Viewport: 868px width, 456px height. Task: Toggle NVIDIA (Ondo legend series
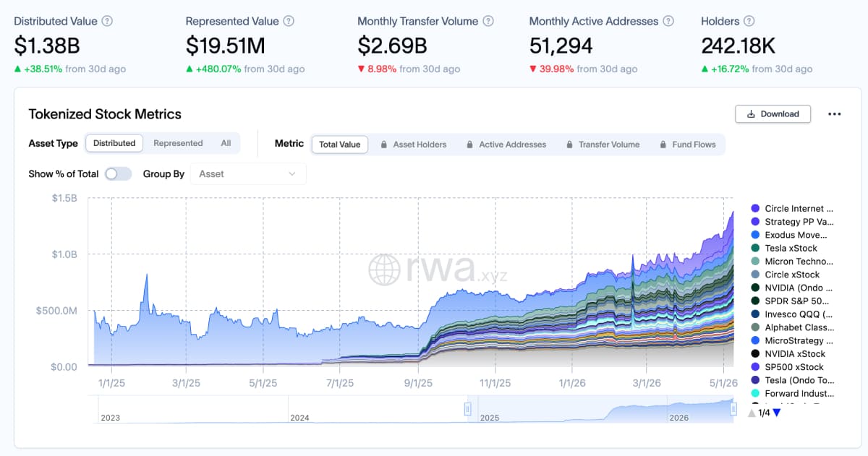click(793, 288)
